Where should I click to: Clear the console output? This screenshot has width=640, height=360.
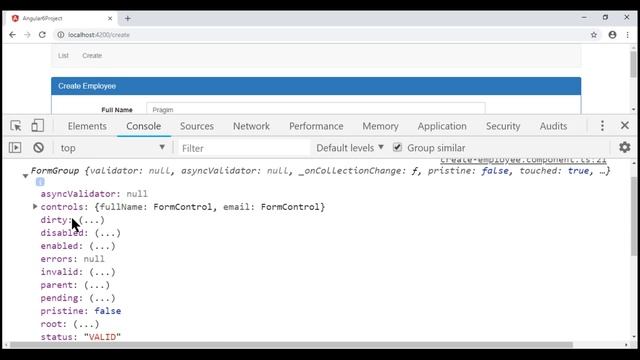[38, 147]
